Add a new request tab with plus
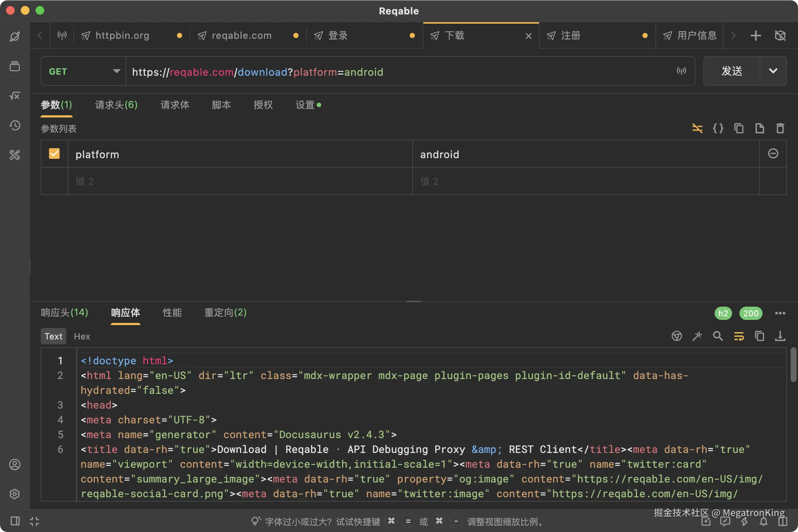This screenshot has width=798, height=532. point(756,35)
